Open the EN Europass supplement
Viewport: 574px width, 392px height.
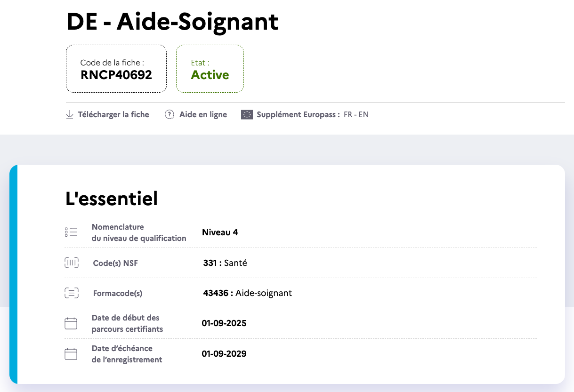pos(364,114)
